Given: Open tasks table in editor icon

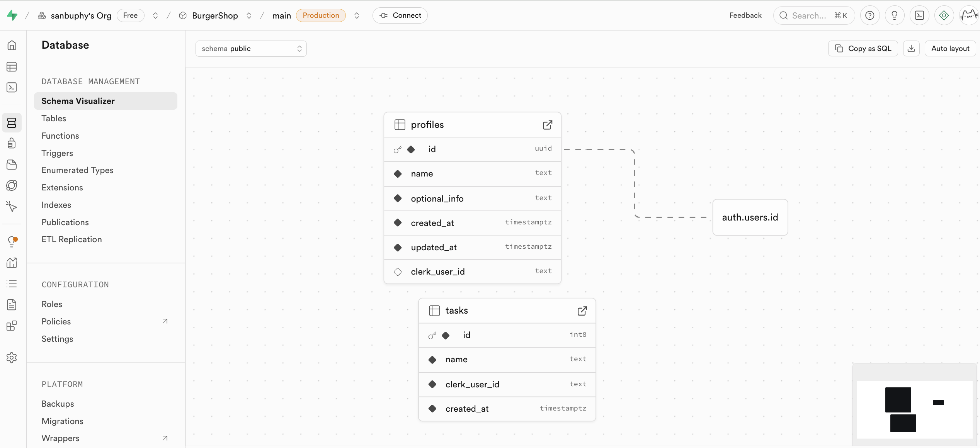Looking at the screenshot, I should [x=582, y=311].
